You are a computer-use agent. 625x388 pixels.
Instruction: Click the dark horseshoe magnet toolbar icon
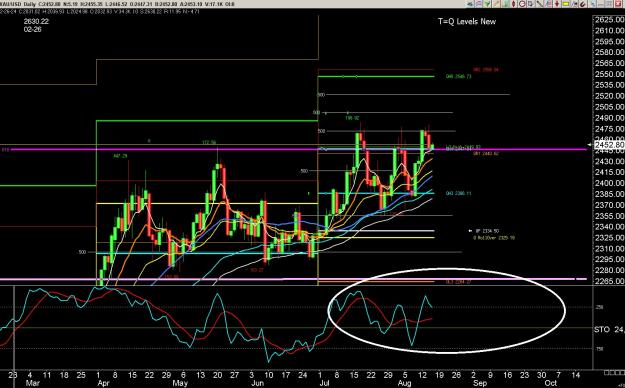582,4
